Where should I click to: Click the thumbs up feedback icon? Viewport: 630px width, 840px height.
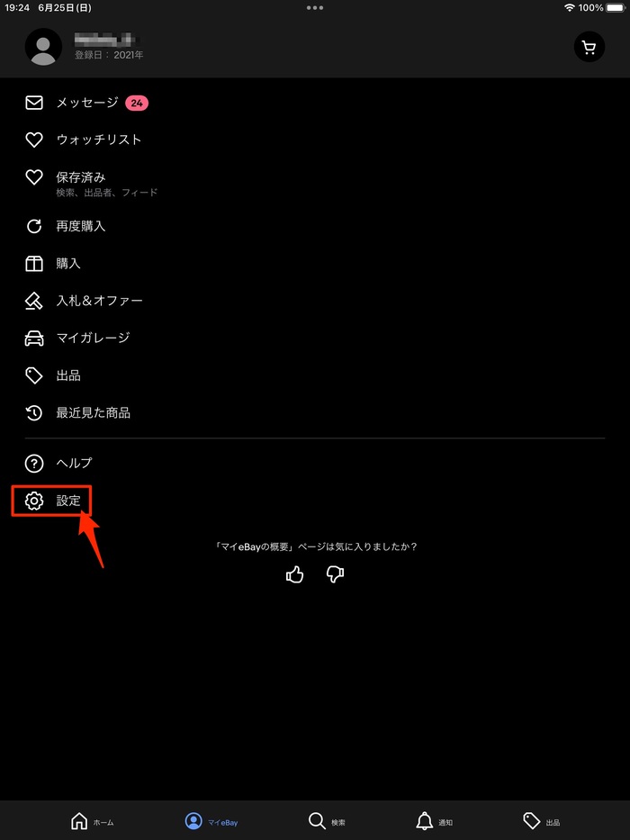(x=294, y=574)
